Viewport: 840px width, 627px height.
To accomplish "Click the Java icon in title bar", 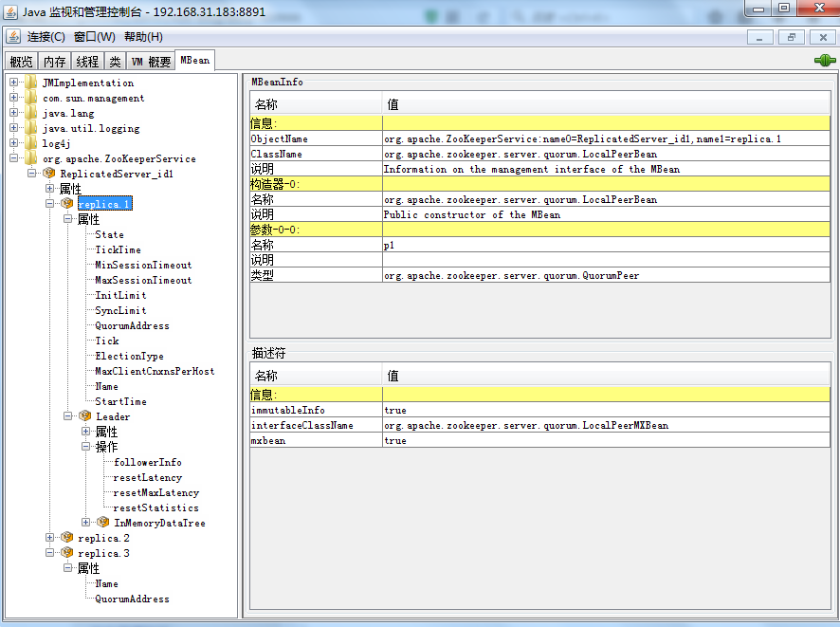I will tap(10, 11).
